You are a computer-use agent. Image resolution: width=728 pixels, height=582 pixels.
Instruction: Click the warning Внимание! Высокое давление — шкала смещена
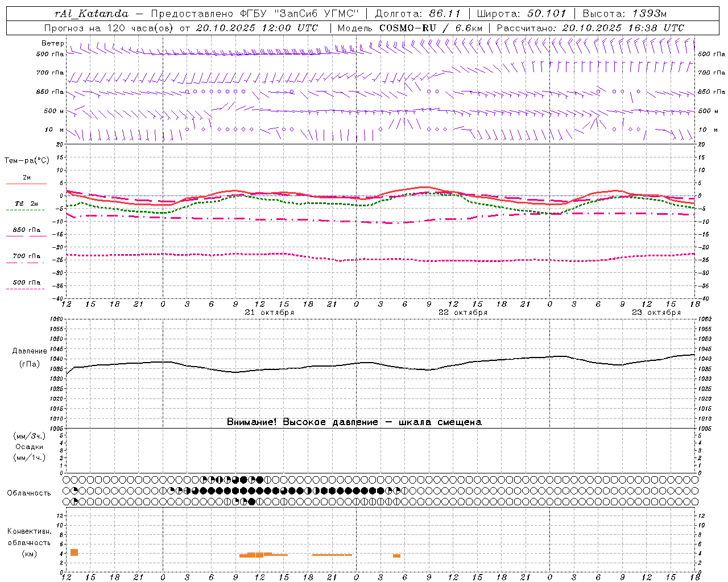click(354, 422)
